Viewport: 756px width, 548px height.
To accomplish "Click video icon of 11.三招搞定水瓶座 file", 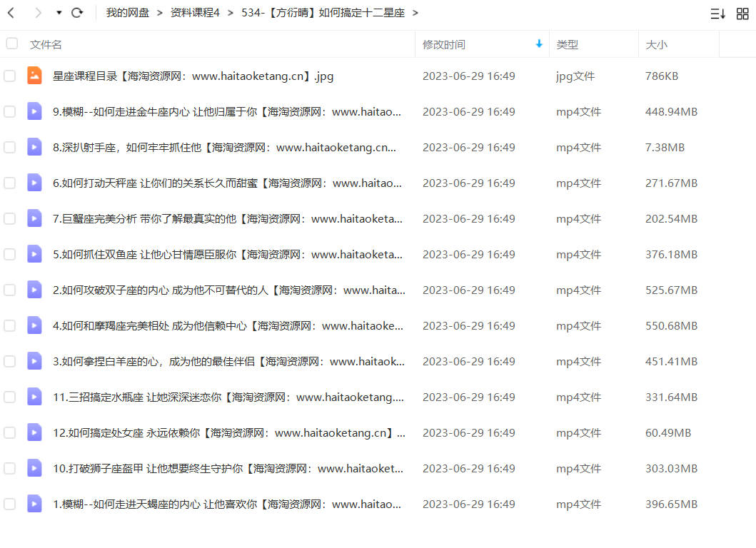I will [34, 397].
